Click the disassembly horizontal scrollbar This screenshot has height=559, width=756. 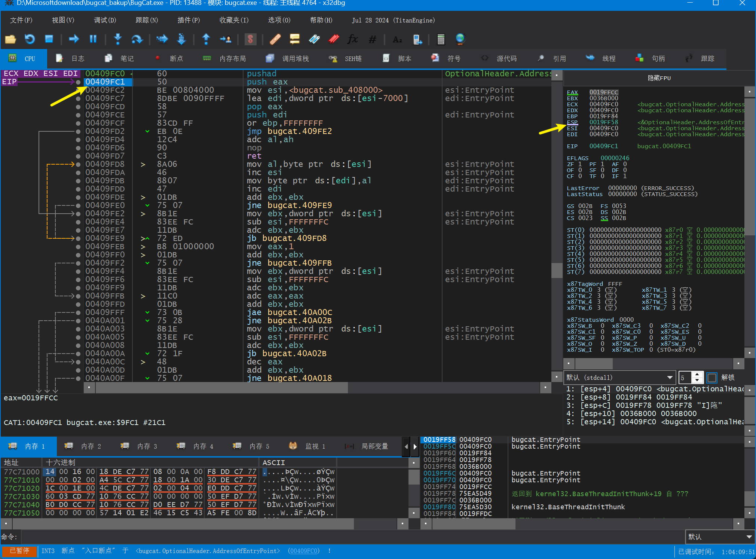[x=224, y=388]
